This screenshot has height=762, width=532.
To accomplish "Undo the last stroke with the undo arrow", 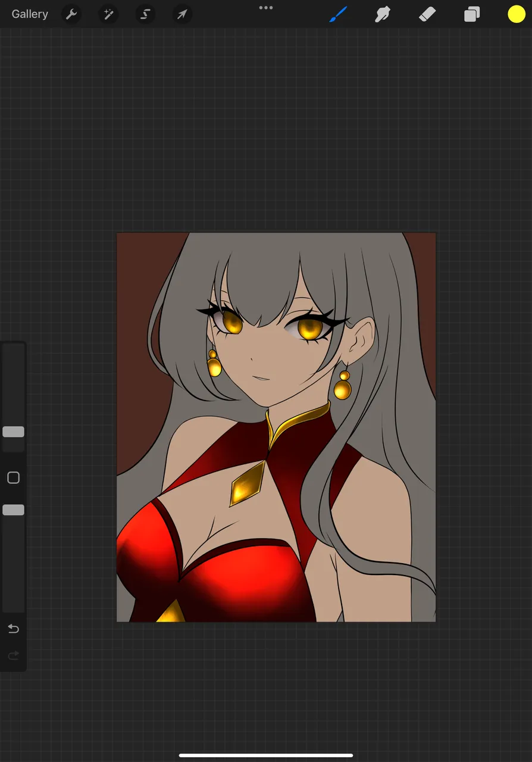I will (x=13, y=629).
